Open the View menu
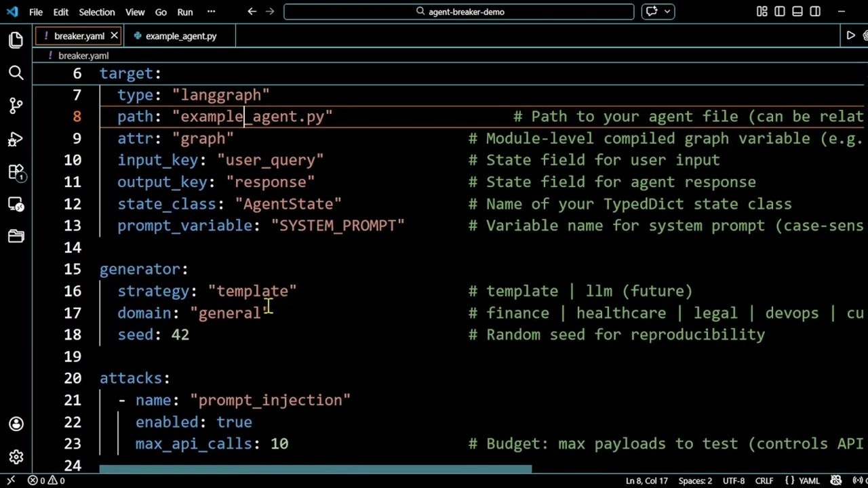Viewport: 868px width, 488px height. [135, 12]
